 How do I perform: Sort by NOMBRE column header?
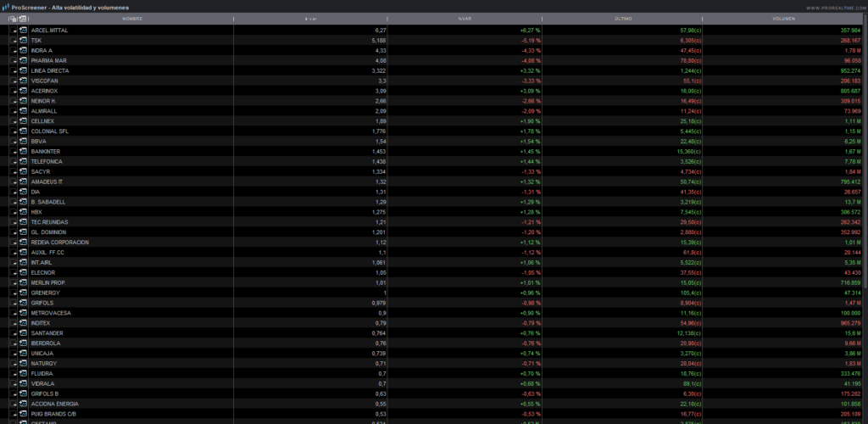pyautogui.click(x=131, y=19)
